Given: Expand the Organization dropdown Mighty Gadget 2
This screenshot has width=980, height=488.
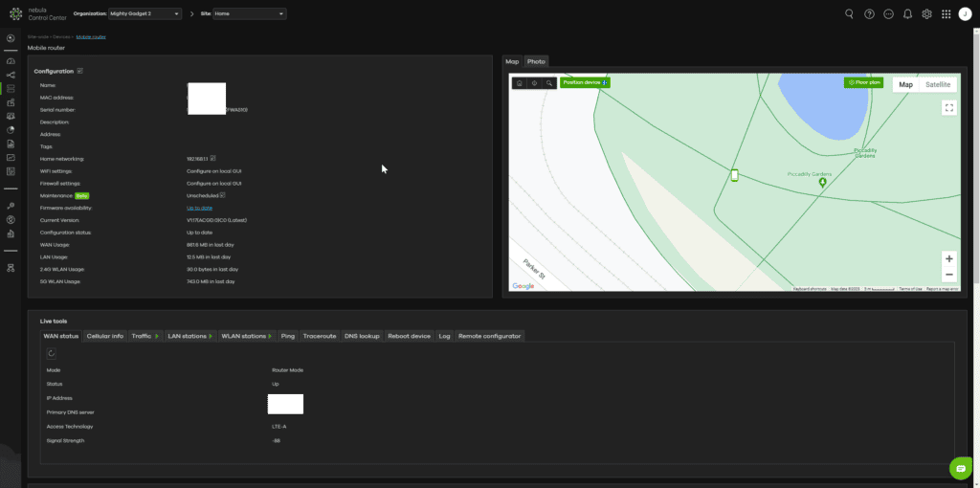Looking at the screenshot, I should point(144,14).
